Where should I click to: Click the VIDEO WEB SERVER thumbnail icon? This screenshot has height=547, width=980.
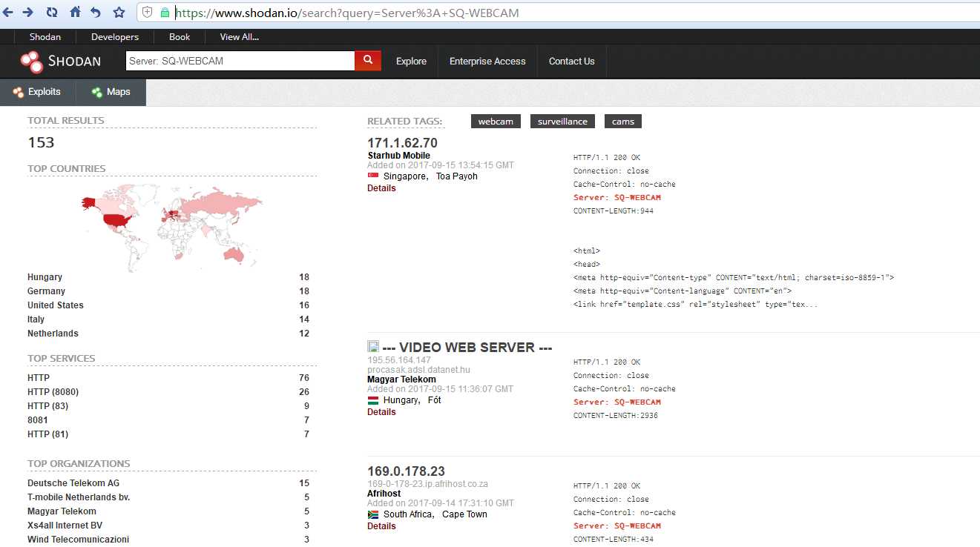coord(373,346)
